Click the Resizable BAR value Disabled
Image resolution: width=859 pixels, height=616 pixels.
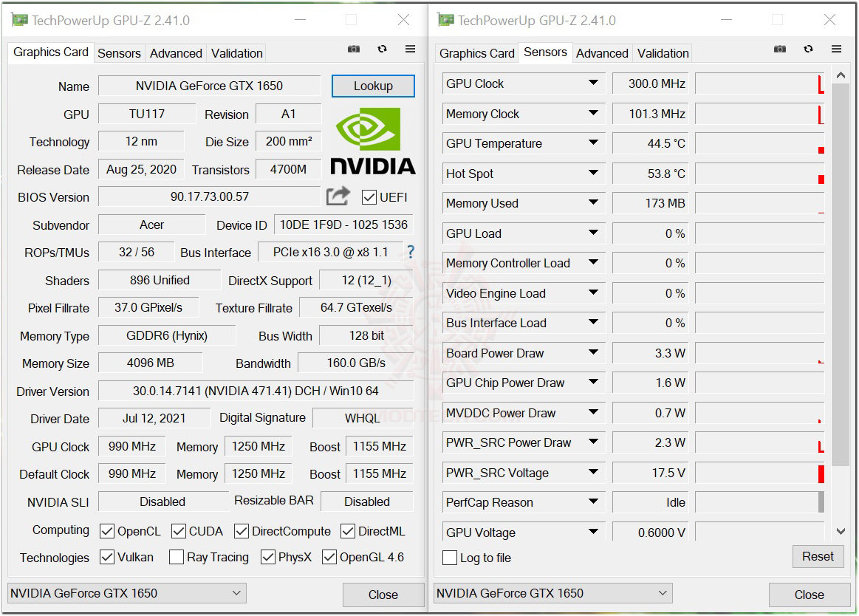coord(367,502)
